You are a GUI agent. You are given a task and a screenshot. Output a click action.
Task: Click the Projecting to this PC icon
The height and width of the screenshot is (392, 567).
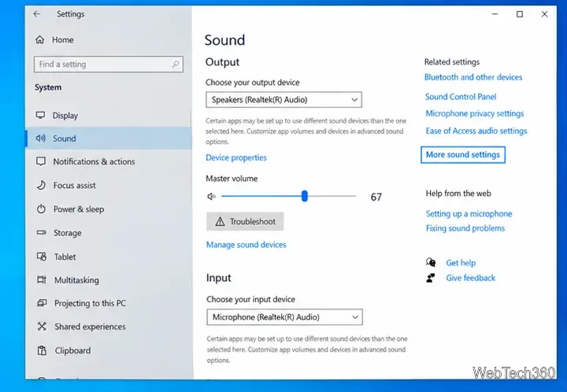point(42,303)
